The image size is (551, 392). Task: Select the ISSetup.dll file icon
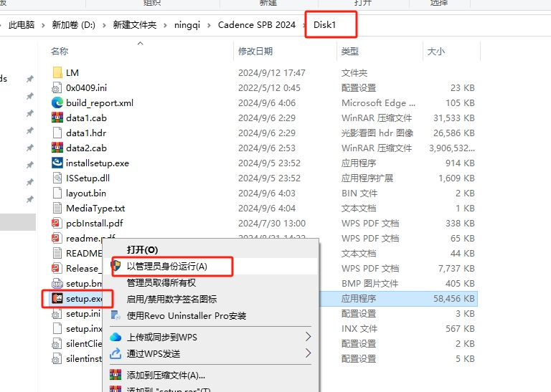[x=57, y=178]
